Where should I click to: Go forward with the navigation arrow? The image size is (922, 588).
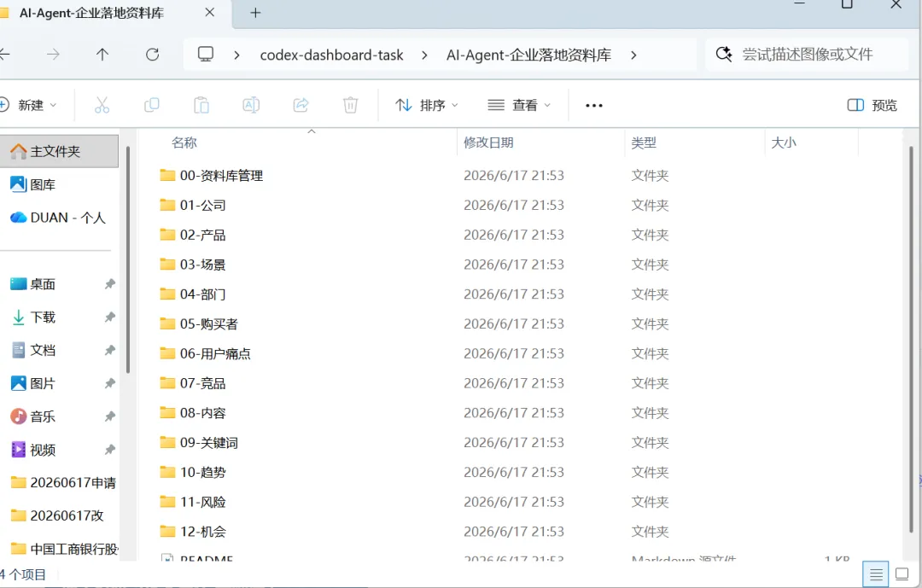[x=53, y=55]
